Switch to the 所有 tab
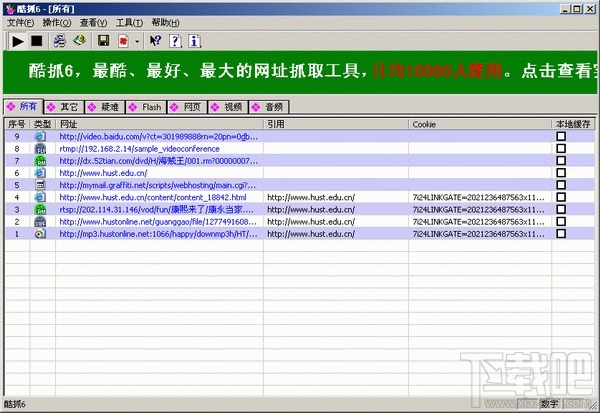The width and height of the screenshot is (600, 413). [23, 106]
